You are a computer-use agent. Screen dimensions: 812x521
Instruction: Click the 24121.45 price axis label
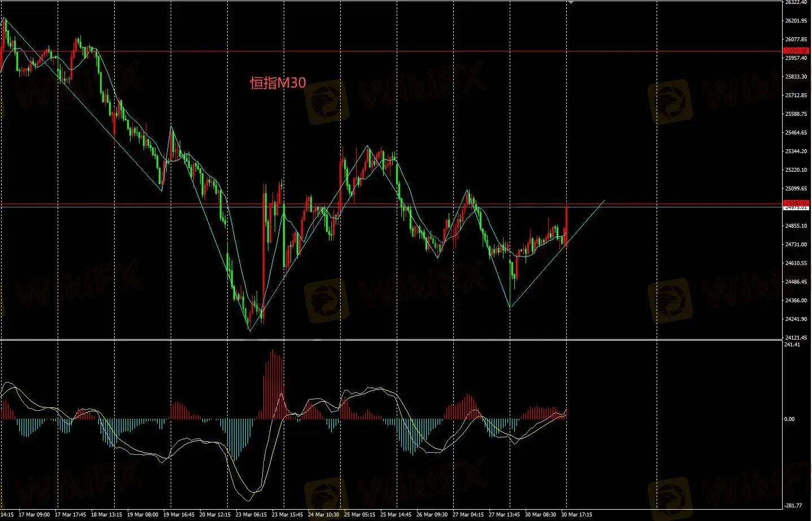[796, 338]
